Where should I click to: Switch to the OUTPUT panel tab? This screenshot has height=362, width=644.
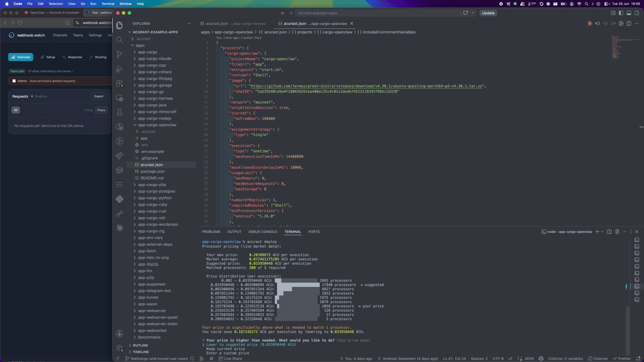(x=234, y=232)
